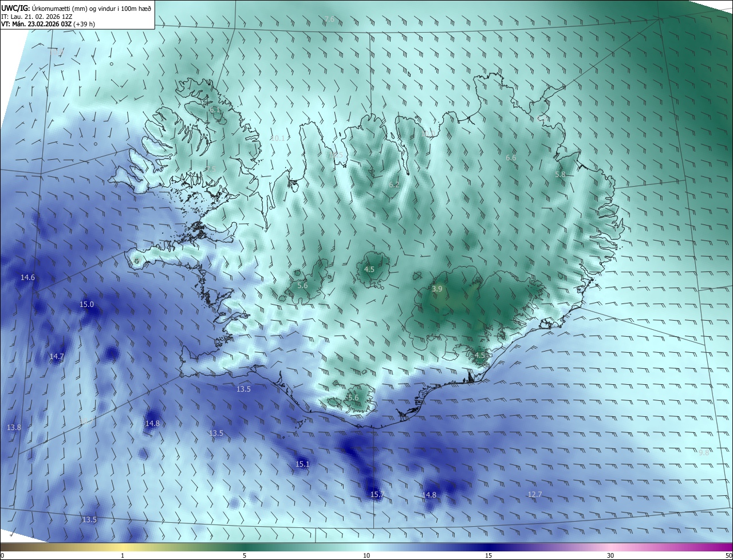
Task: Click the 30 tick label on the color scale
Action: point(610,555)
